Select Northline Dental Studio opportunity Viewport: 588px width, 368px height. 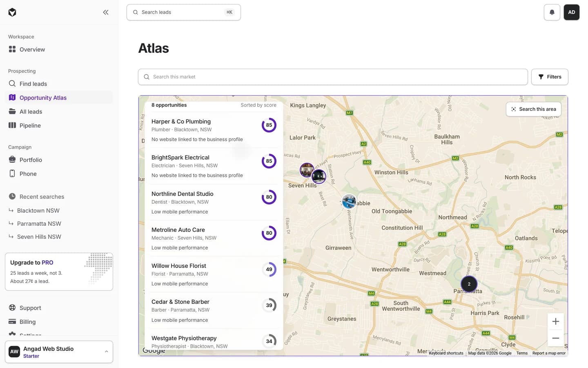[214, 202]
